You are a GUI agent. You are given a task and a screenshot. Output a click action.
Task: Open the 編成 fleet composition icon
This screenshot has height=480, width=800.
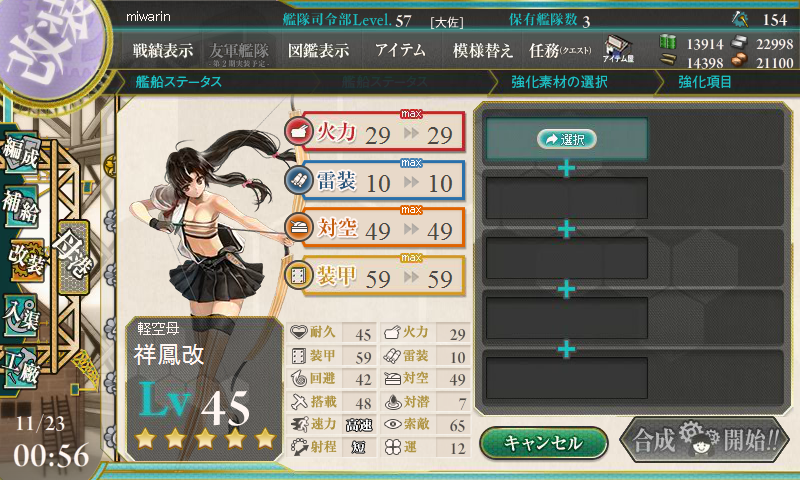coord(21,153)
